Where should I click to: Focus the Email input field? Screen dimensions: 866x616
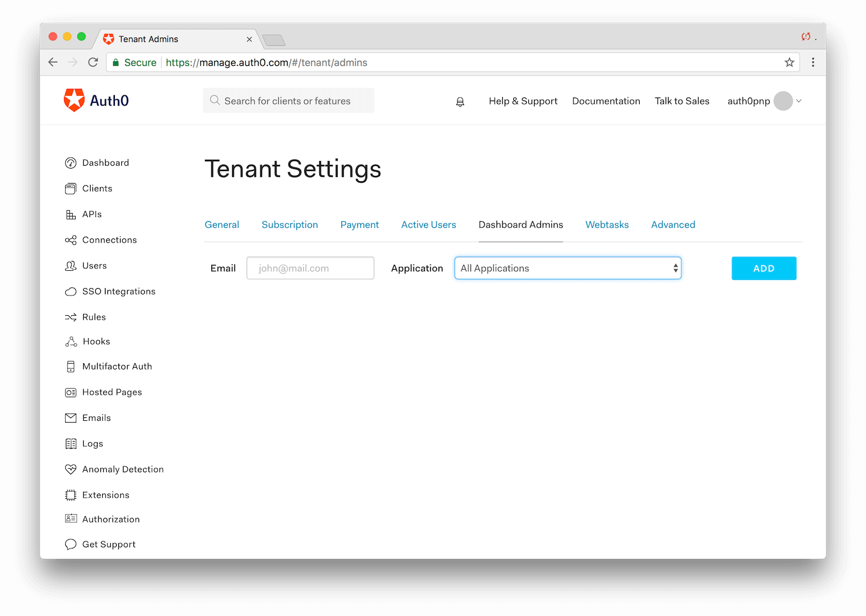311,268
